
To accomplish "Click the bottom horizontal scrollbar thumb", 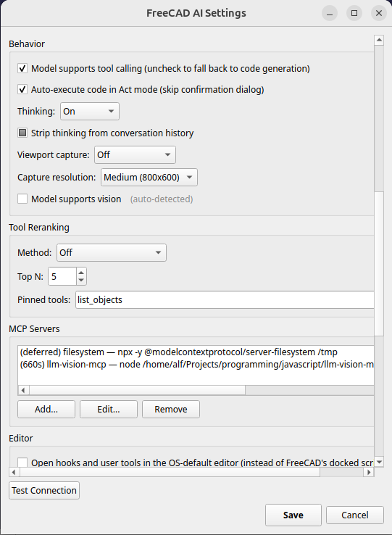I will tap(170, 472).
